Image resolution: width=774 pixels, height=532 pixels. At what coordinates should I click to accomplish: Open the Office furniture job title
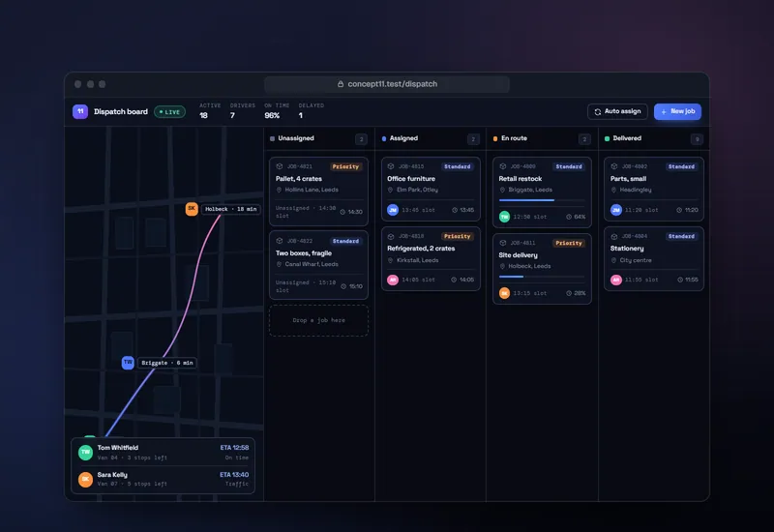pos(411,179)
